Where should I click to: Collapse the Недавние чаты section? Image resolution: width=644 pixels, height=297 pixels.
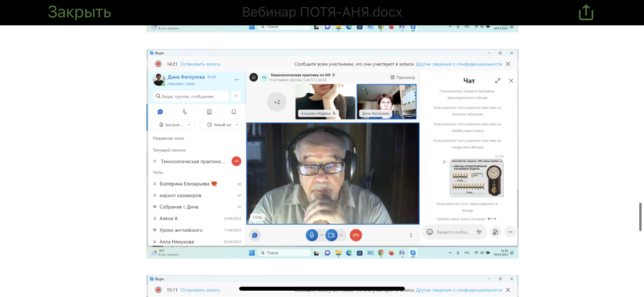(x=170, y=138)
